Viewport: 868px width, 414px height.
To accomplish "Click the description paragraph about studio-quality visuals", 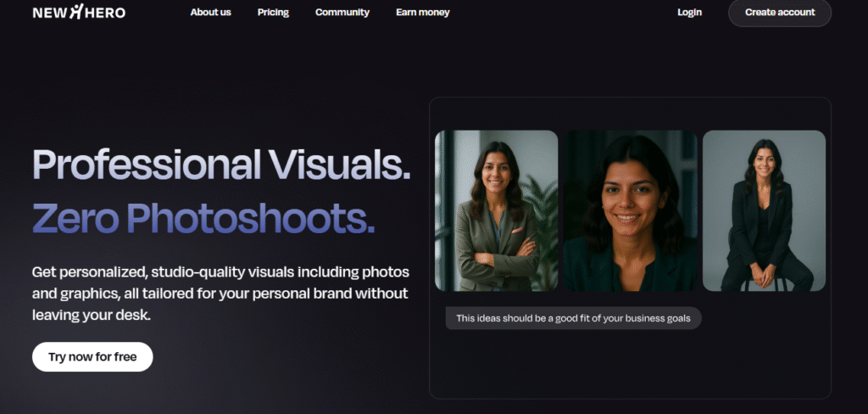I will [x=220, y=293].
